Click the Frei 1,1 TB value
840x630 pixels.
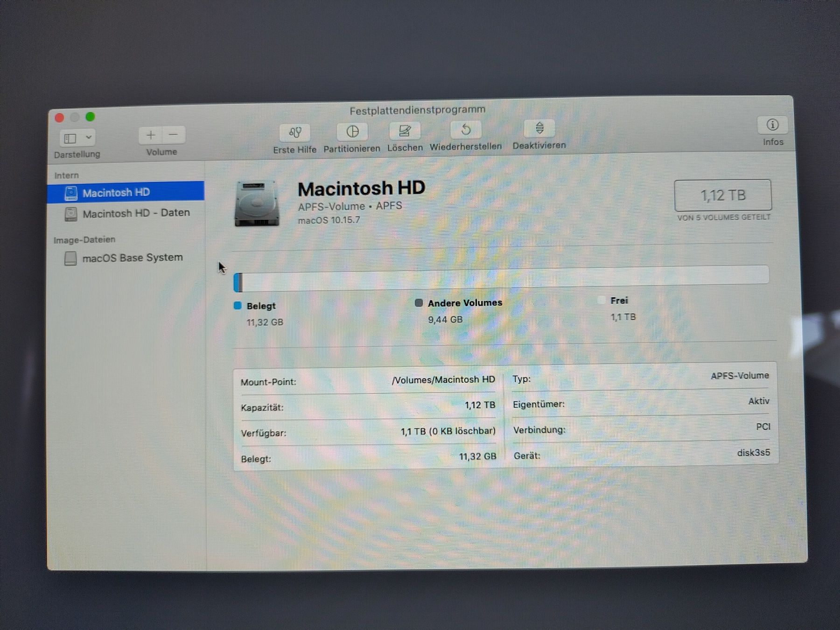(x=623, y=317)
